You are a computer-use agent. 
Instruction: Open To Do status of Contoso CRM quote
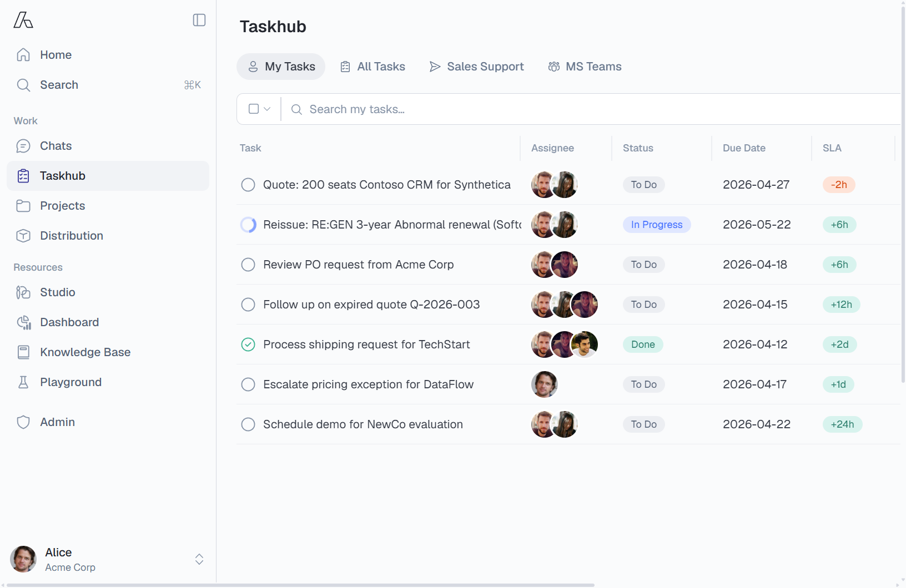coord(644,185)
